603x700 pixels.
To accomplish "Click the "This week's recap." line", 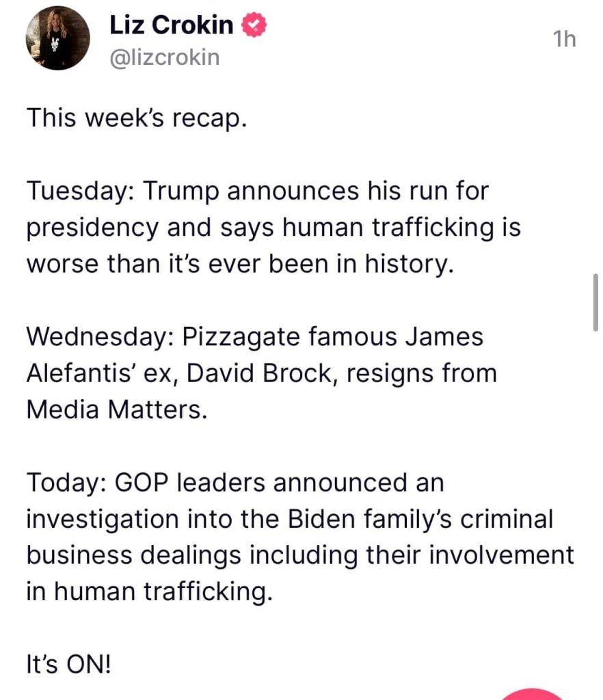I will coord(135,118).
